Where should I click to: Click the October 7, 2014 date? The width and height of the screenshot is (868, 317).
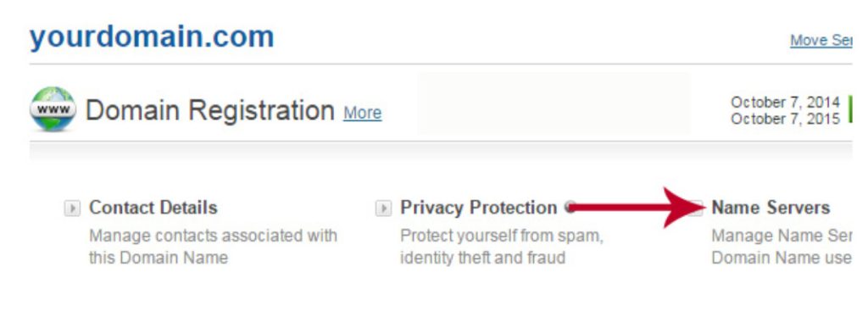coord(786,103)
